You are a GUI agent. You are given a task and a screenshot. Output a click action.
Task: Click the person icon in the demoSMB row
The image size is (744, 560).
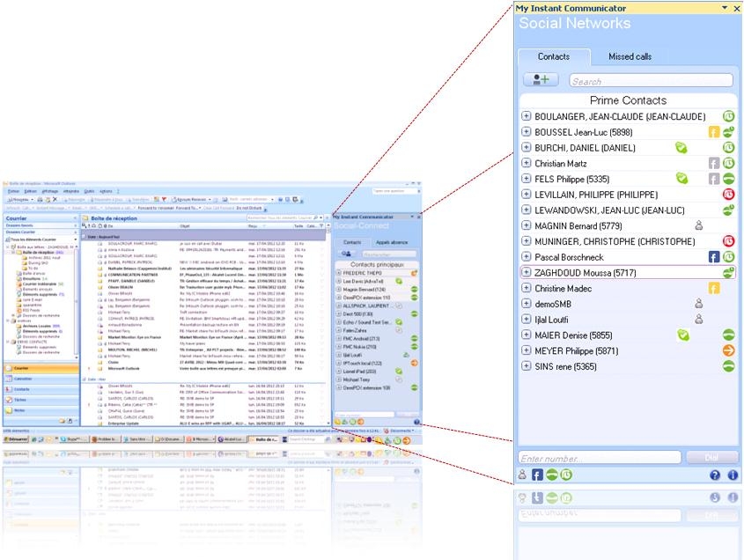699,304
